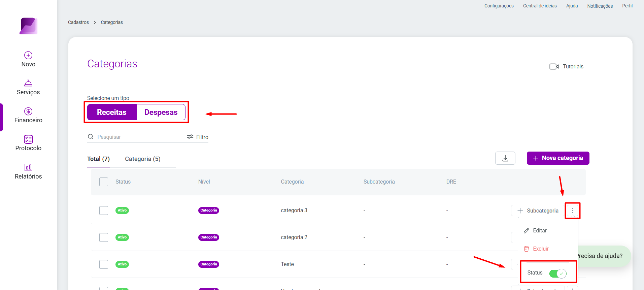Check the Teste row checkbox
This screenshot has height=290, width=644.
[104, 264]
